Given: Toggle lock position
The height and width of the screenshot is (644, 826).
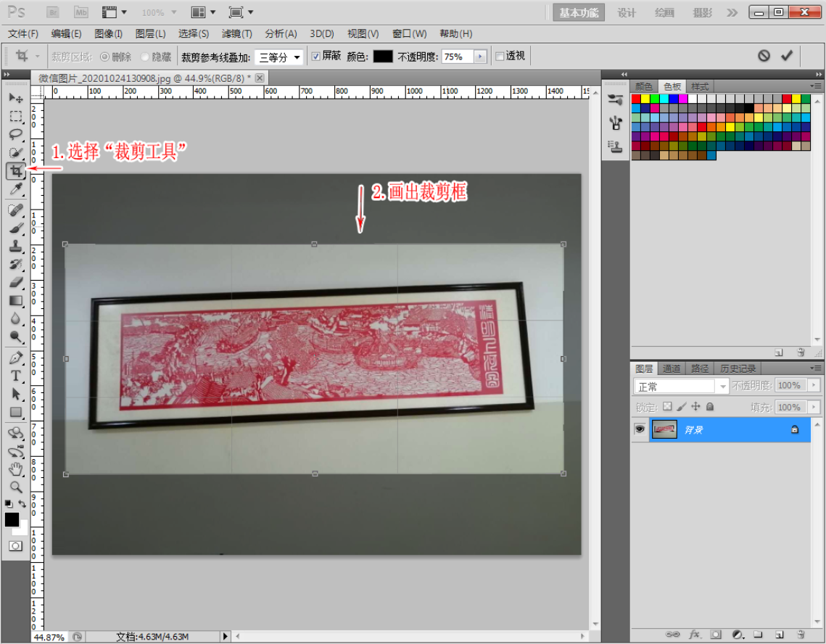Looking at the screenshot, I should pyautogui.click(x=696, y=406).
